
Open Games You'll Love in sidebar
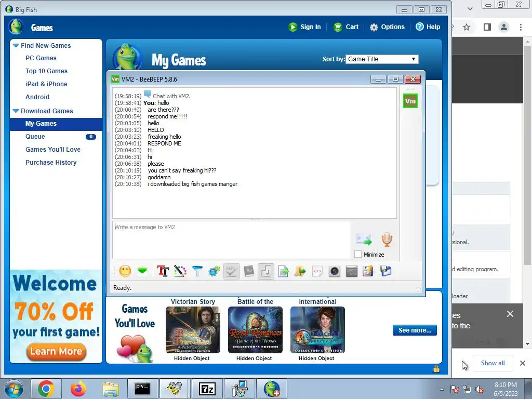tap(53, 149)
